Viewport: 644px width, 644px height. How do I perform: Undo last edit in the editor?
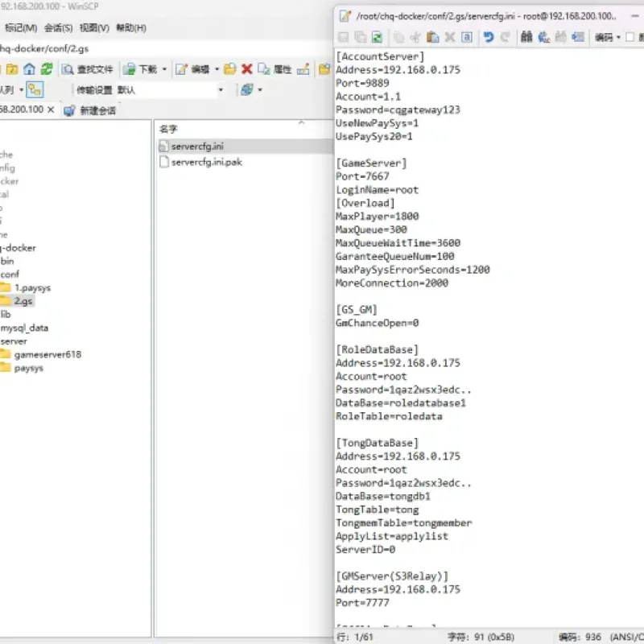coord(489,37)
